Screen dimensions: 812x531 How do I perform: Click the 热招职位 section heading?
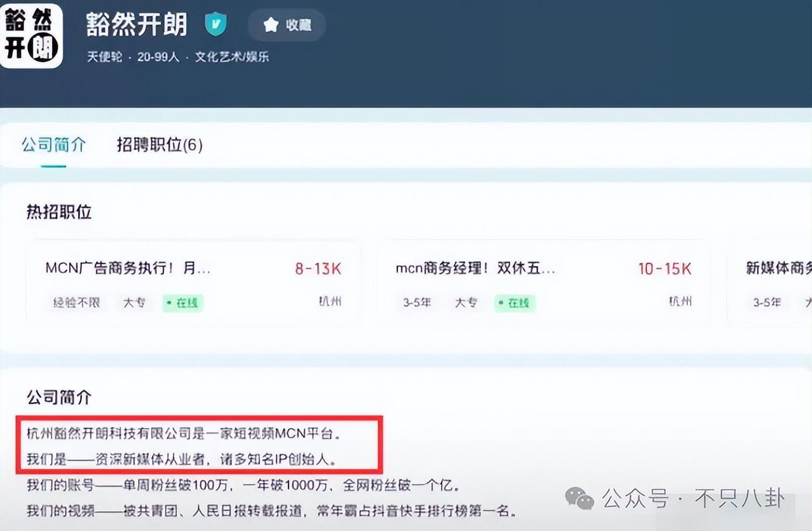pyautogui.click(x=59, y=212)
